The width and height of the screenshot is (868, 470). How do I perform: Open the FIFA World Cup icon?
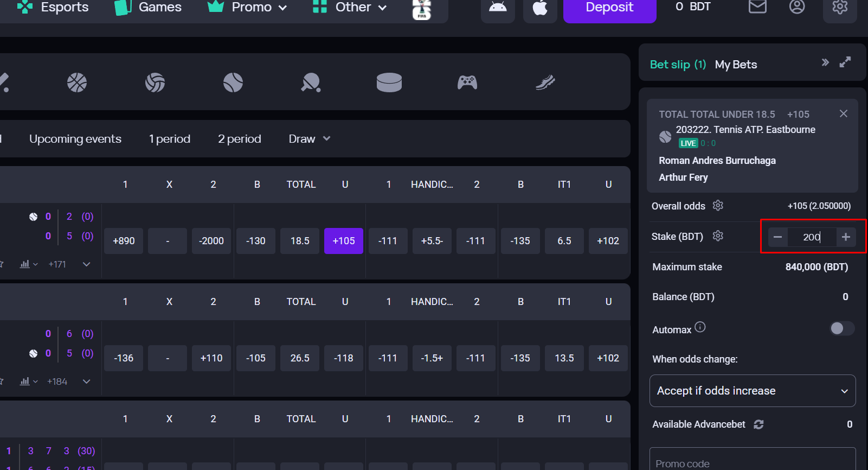coord(422,9)
